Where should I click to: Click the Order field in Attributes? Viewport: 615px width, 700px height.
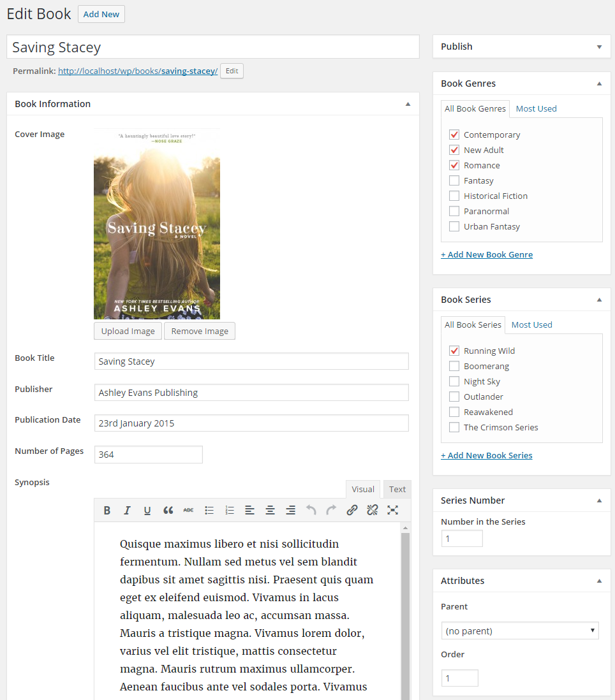click(x=459, y=678)
